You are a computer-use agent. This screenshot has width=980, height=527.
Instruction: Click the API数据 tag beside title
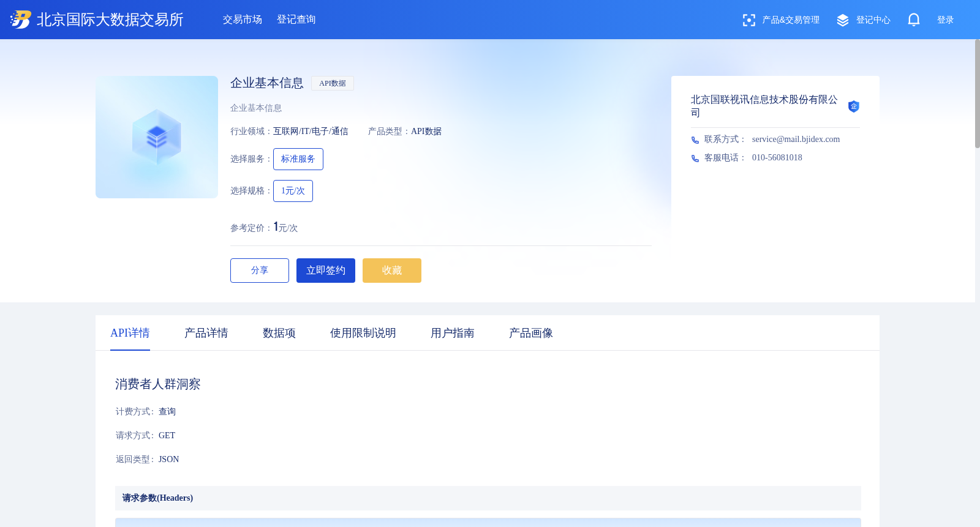[333, 83]
